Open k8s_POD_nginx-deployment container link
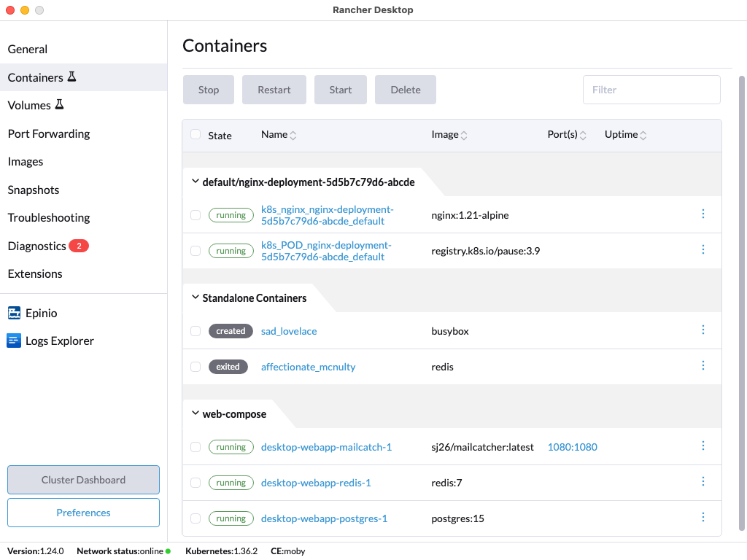The height and width of the screenshot is (560, 747). (x=326, y=251)
